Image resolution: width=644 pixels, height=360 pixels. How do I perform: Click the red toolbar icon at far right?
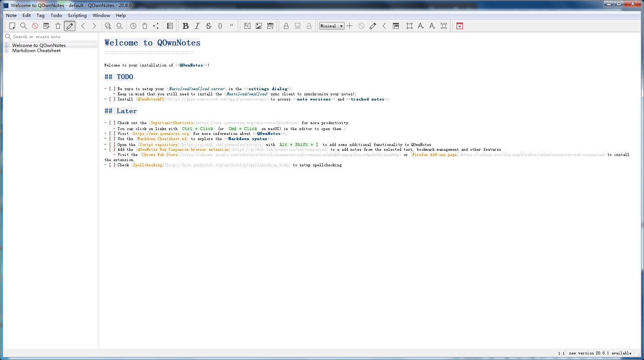(x=460, y=26)
